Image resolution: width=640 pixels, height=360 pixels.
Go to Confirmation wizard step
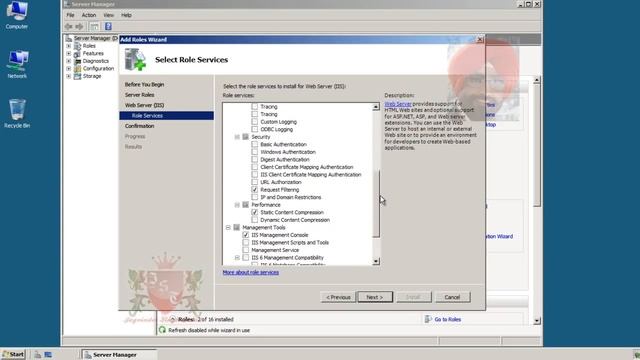click(x=140, y=126)
